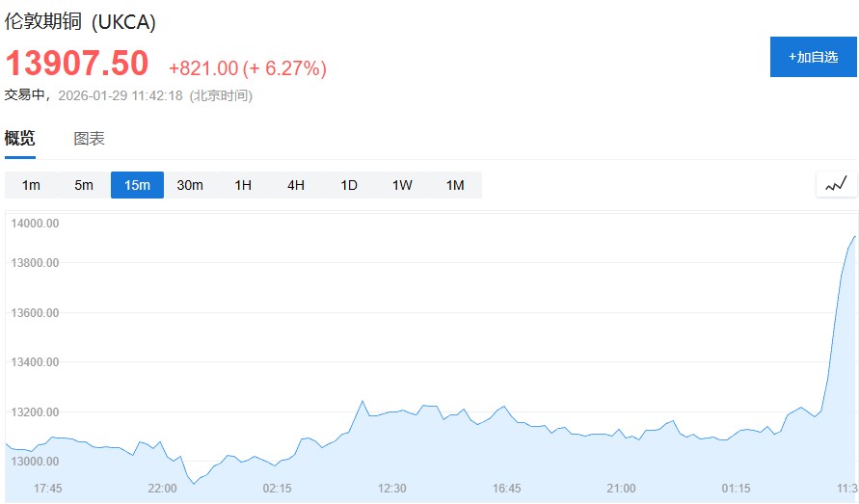859x504 pixels.
Task: Select the 4H timeframe
Action: coord(296,185)
